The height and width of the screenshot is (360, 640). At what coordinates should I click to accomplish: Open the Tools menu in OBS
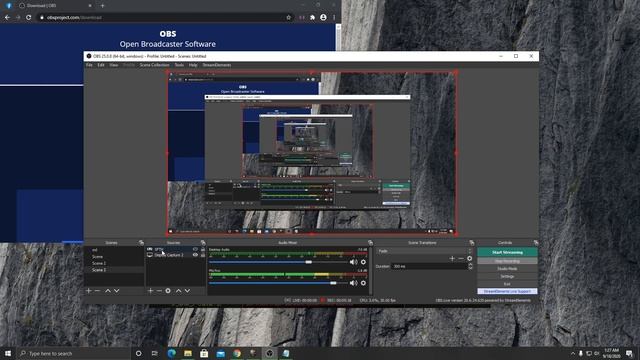[x=179, y=65]
